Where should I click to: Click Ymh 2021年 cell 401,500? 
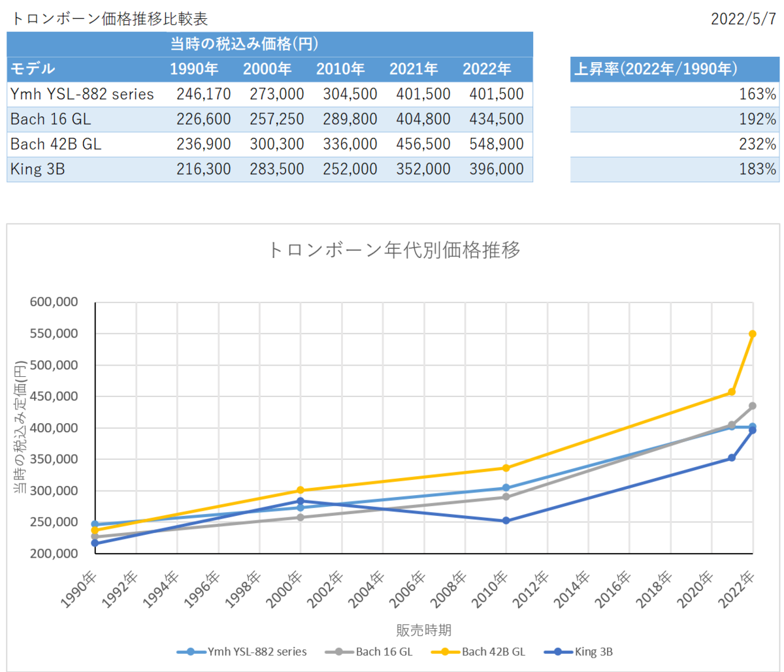pyautogui.click(x=423, y=94)
